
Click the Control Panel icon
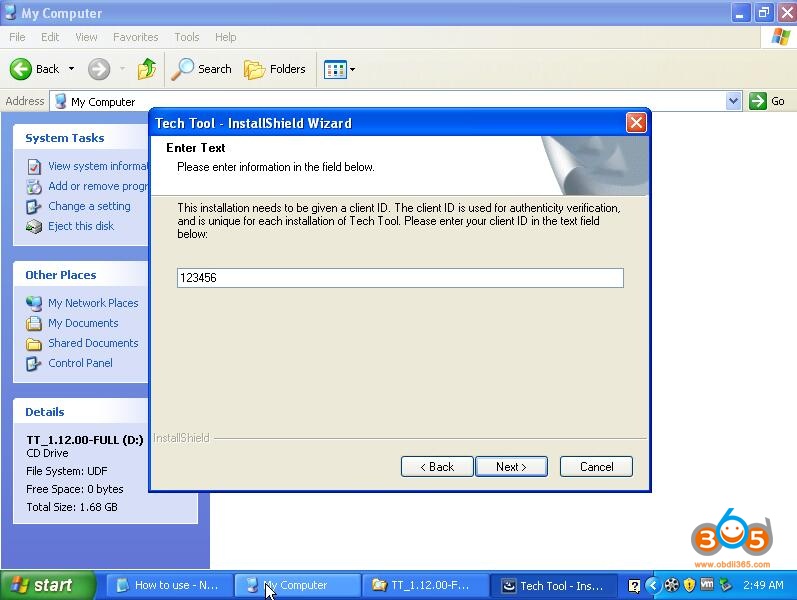(34, 364)
